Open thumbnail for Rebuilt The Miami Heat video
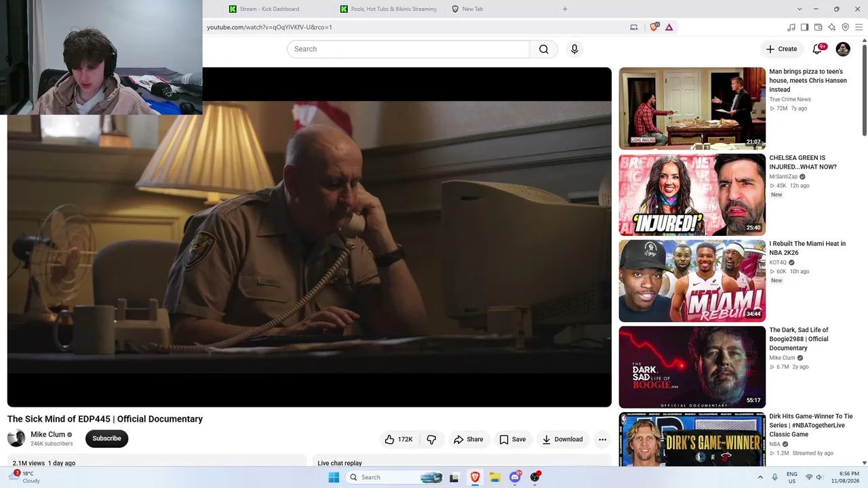This screenshot has width=868, height=488. tap(692, 281)
